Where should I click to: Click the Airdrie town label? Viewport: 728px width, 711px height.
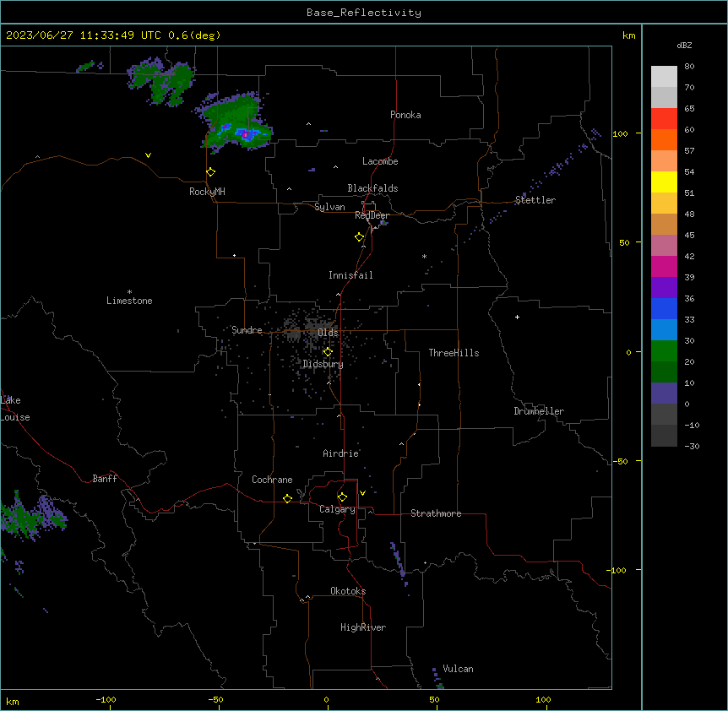tap(340, 453)
